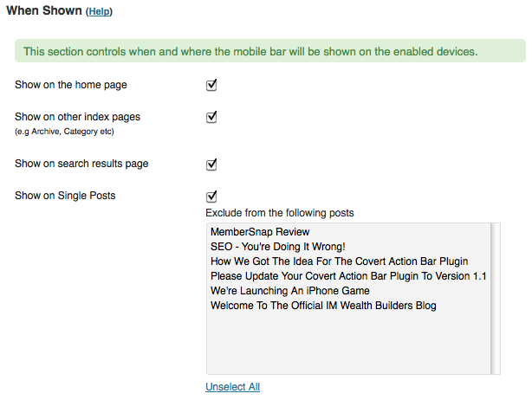Click the Unselect All link
Image resolution: width=532 pixels, height=400 pixels.
coord(233,387)
